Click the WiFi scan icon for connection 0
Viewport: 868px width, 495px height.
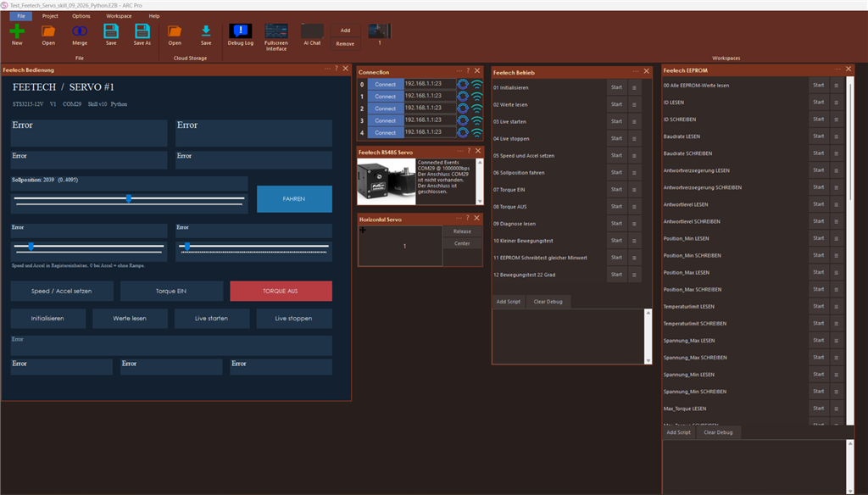click(476, 84)
